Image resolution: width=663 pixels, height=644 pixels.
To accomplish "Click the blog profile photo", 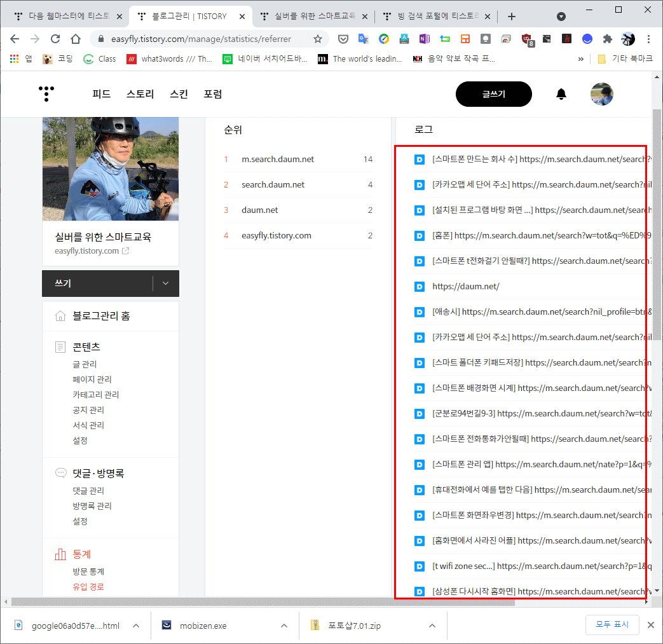I will pos(111,168).
